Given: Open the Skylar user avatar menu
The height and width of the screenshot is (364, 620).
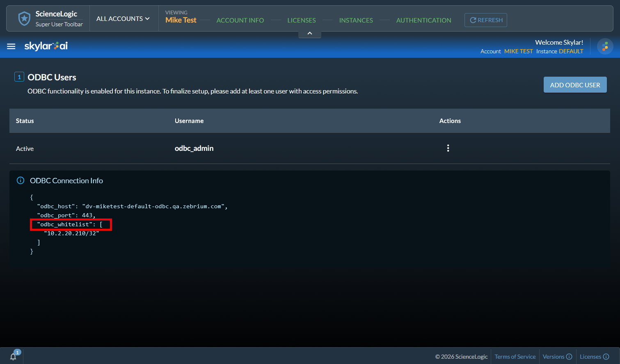Looking at the screenshot, I should pos(605,47).
